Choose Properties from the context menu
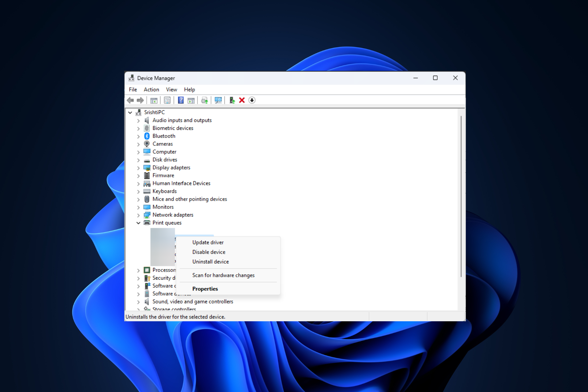The height and width of the screenshot is (392, 588). coord(228,289)
